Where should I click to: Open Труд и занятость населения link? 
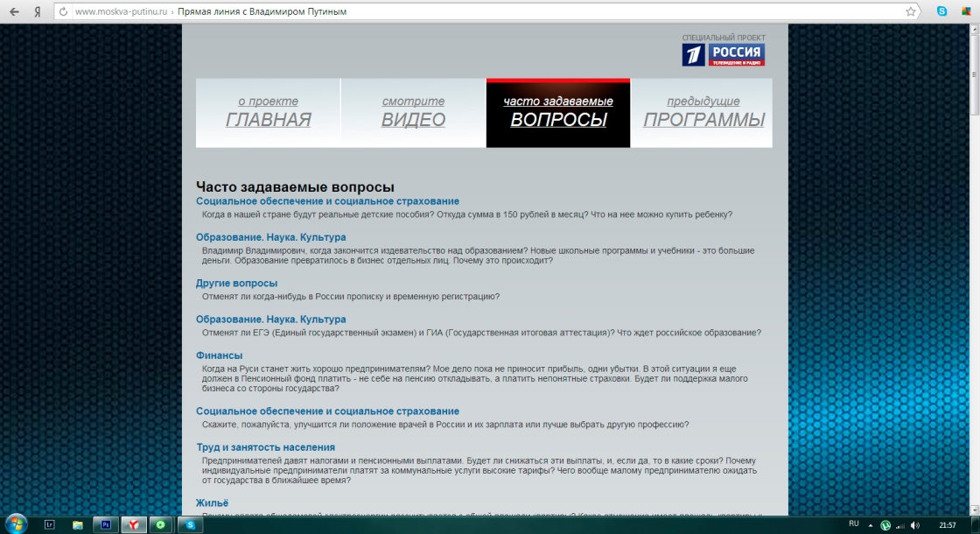(266, 447)
